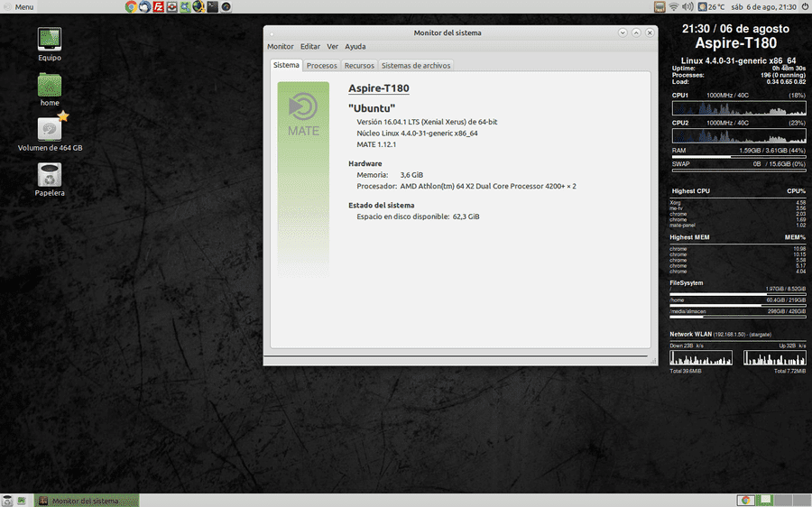Open the Ver menu
Viewport: 812px width, 507px height.
332,46
